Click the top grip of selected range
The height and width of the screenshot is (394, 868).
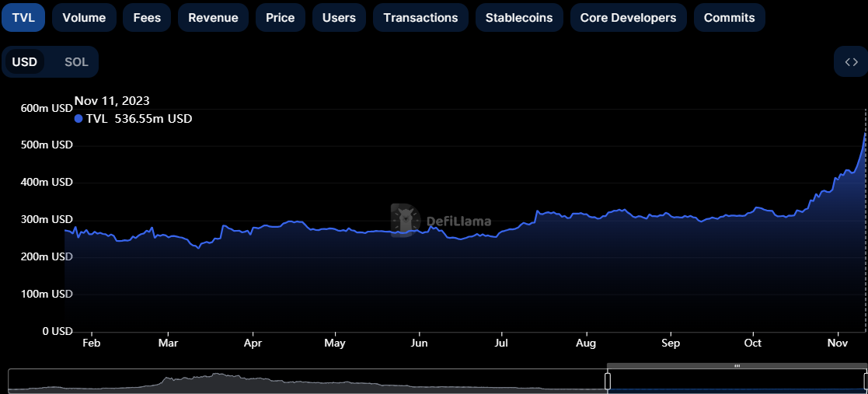[x=737, y=366]
